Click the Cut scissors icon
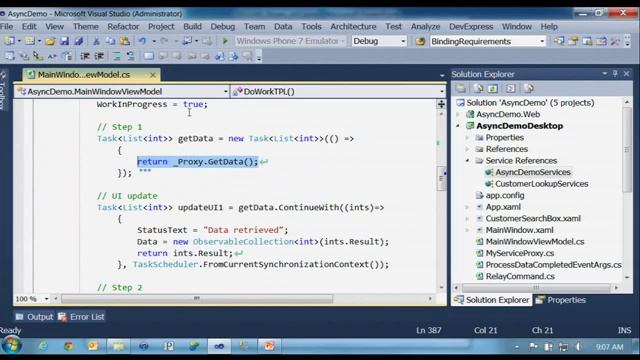This screenshot has height=360, width=640. coord(96,41)
